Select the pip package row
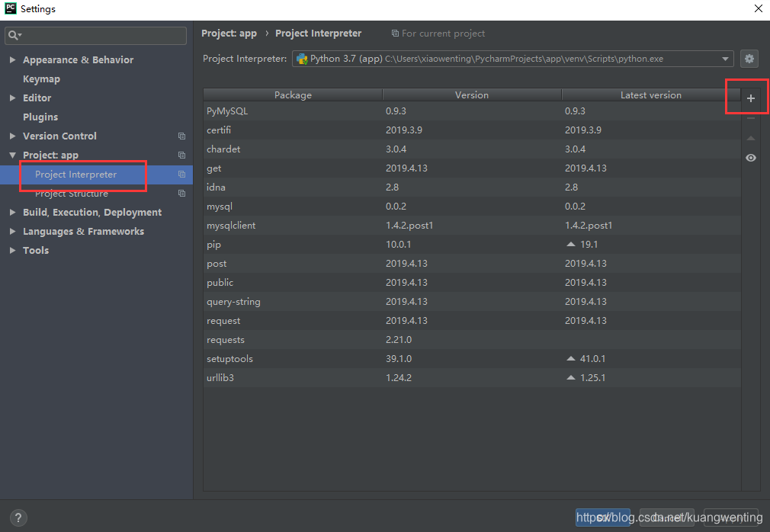 [x=472, y=245]
